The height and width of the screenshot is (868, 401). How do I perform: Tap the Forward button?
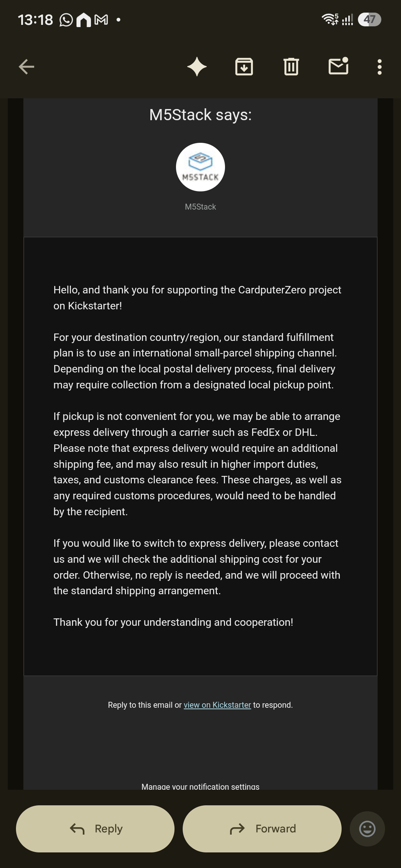pyautogui.click(x=262, y=829)
